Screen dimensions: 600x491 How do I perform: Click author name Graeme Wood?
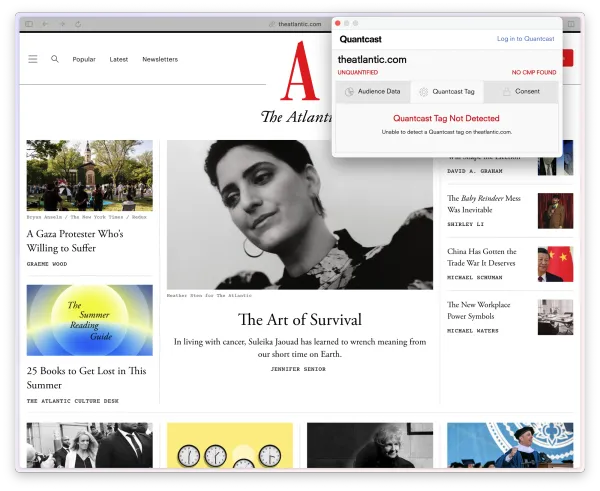point(47,264)
